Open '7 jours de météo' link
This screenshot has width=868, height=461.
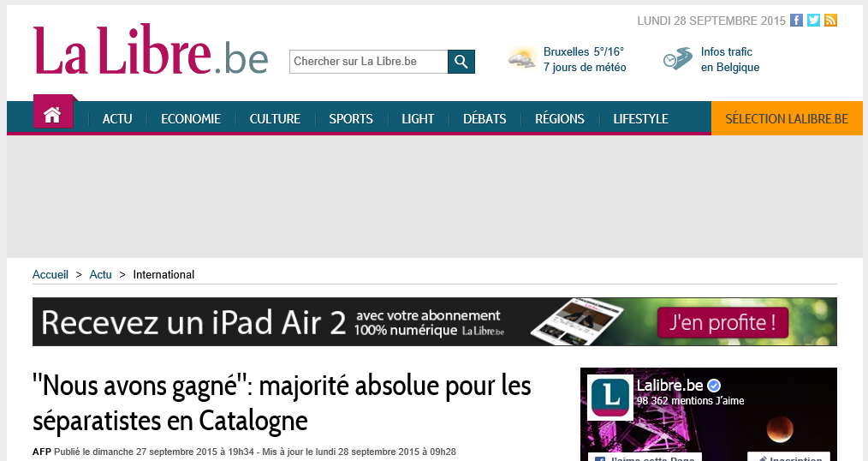point(585,68)
